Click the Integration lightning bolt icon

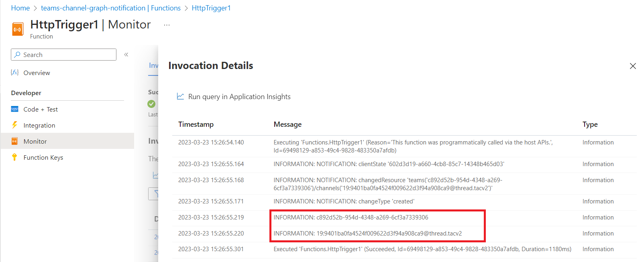tap(15, 125)
